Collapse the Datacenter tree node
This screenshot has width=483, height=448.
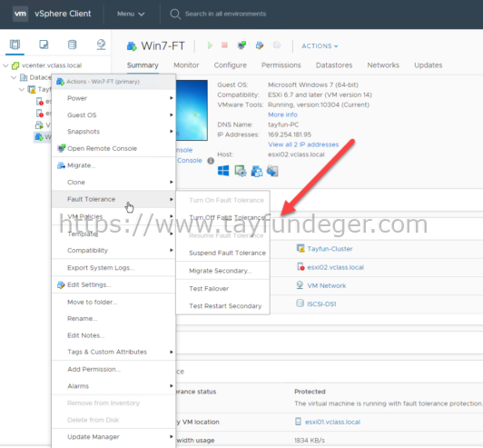14,77
